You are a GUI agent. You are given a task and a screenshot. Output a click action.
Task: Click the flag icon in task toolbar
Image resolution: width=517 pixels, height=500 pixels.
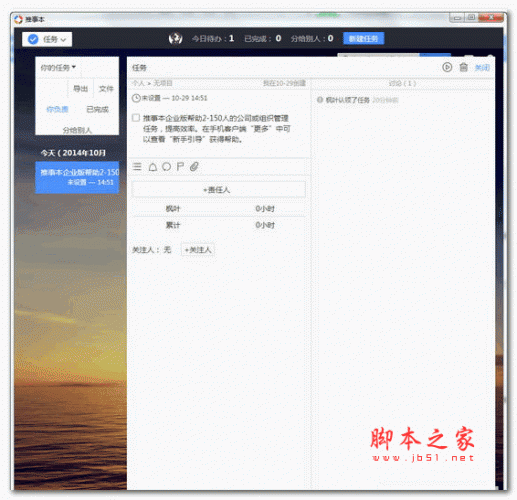180,167
